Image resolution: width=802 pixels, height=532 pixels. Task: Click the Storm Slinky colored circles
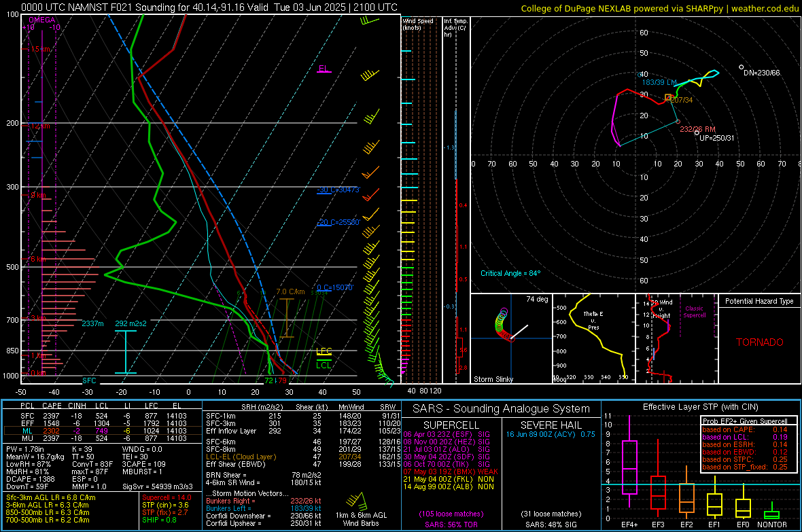pos(502,323)
